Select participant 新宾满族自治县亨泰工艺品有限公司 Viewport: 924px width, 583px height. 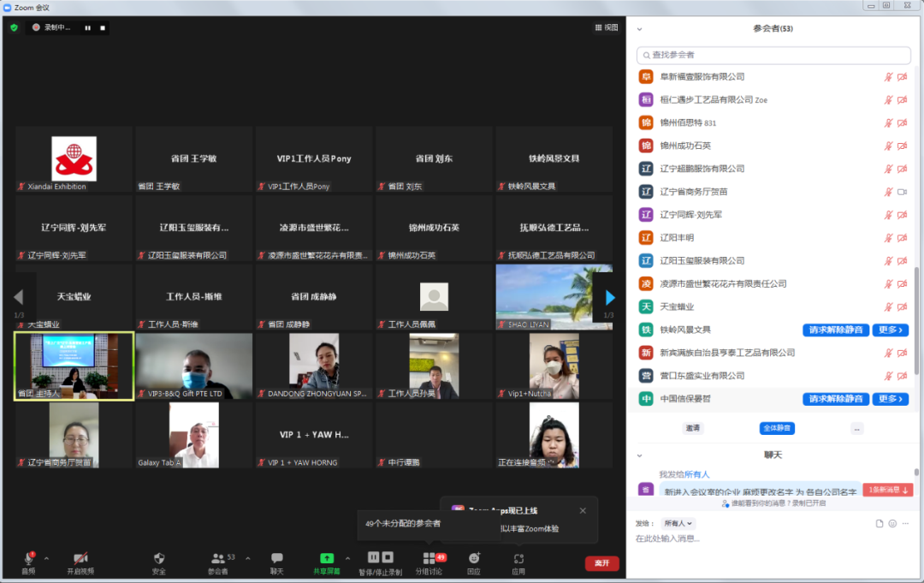coord(773,353)
